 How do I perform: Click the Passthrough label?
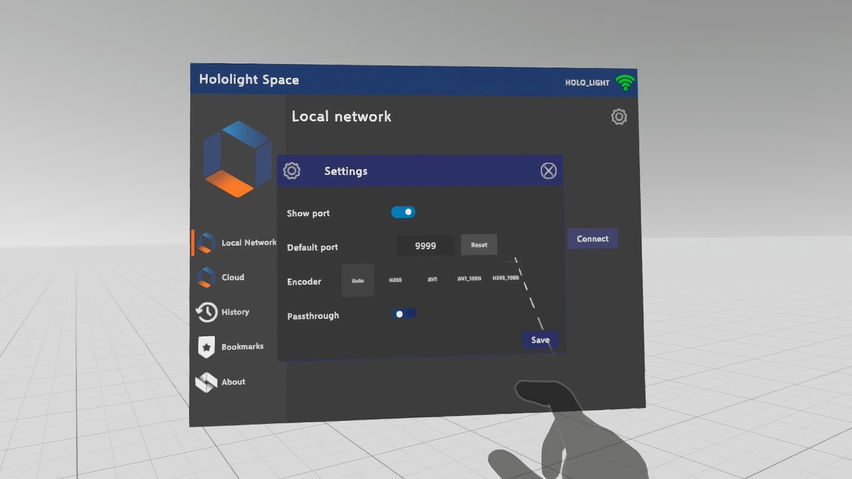tap(313, 316)
